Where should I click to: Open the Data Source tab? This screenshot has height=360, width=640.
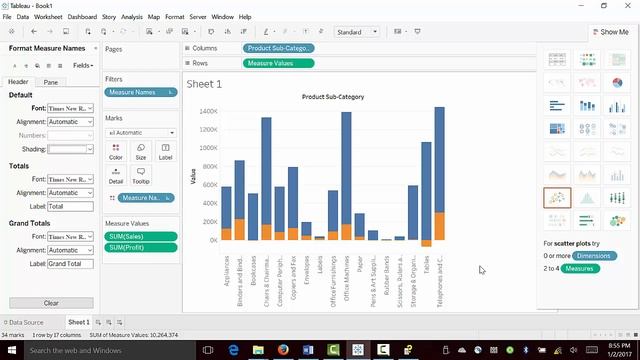[x=23, y=322]
